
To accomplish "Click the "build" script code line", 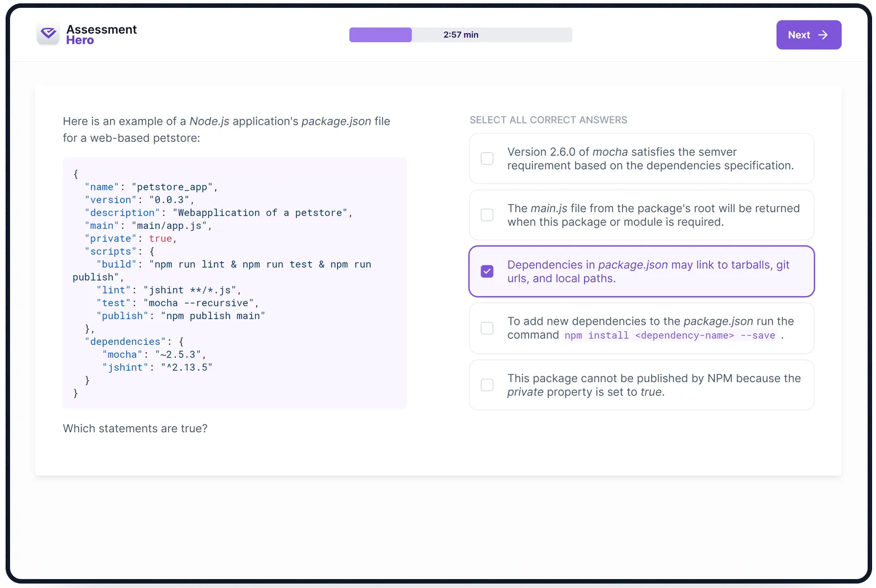I will point(222,271).
